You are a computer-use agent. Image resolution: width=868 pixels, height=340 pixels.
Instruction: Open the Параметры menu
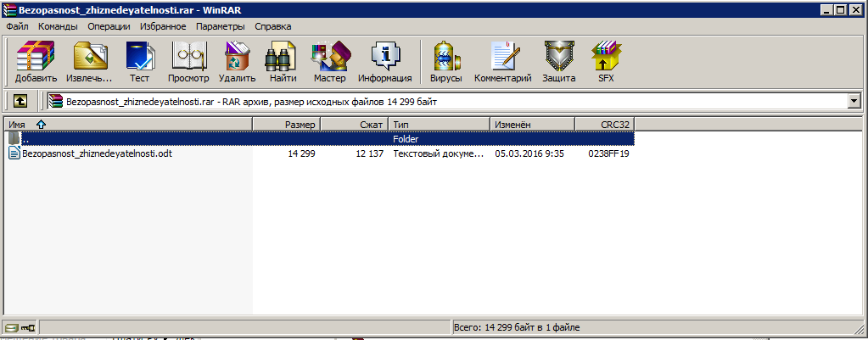click(x=221, y=26)
